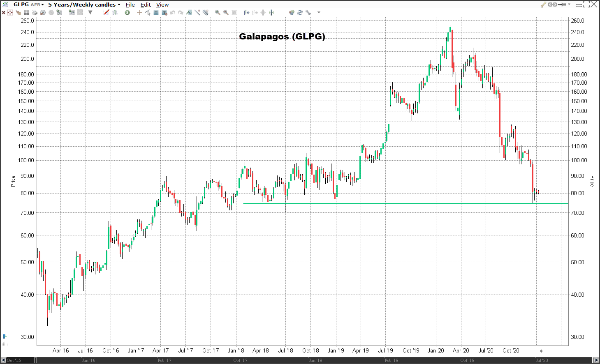Select the text annotation tool

tap(156, 13)
